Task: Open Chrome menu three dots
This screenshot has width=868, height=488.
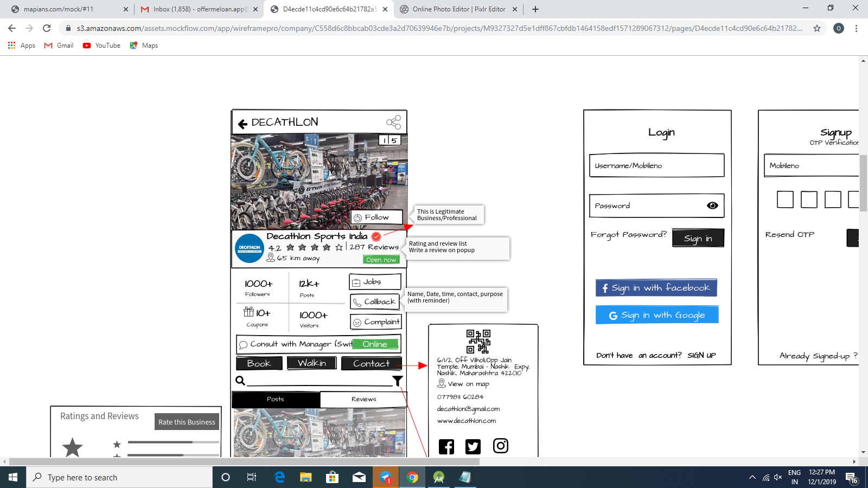Action: [856, 28]
